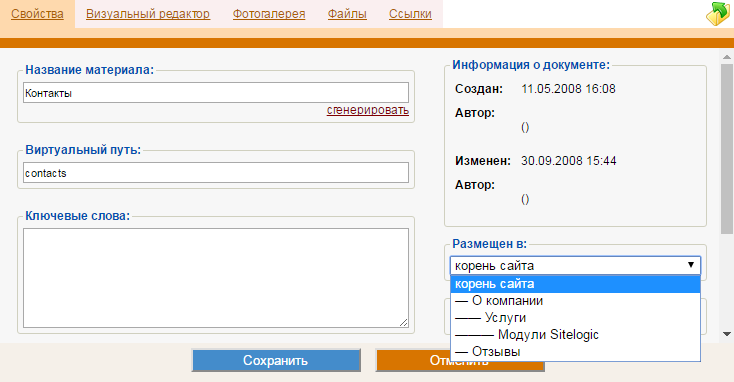
Task: Open the Свойства tab
Action: point(37,14)
